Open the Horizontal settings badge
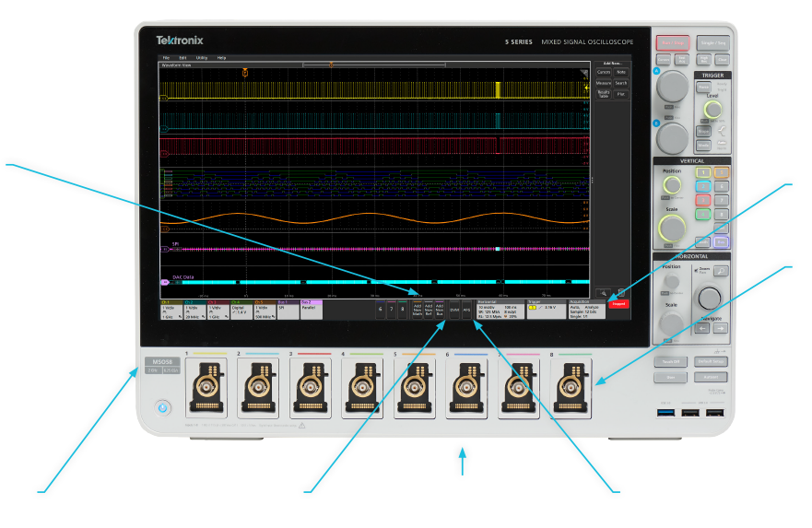 point(500,310)
